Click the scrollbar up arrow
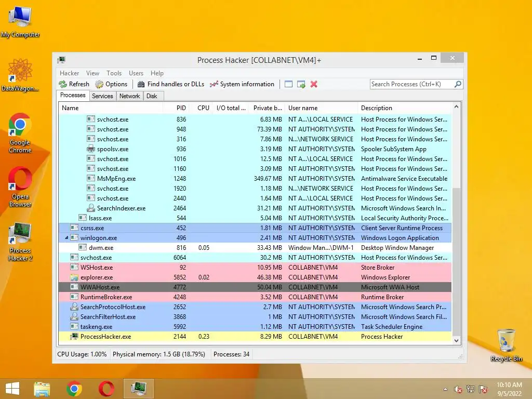532x399 pixels. 456,107
